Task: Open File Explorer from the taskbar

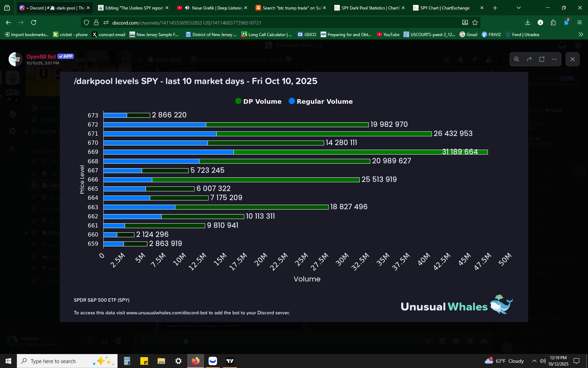Action: (161, 361)
